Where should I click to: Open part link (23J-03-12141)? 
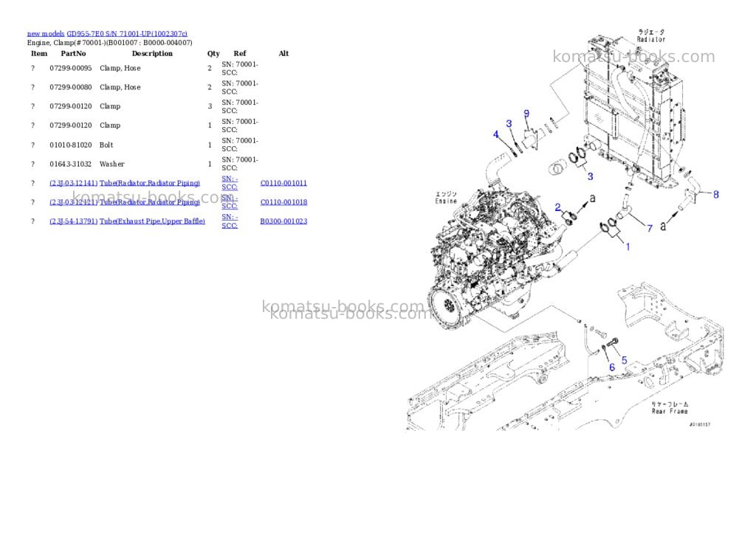click(x=73, y=183)
